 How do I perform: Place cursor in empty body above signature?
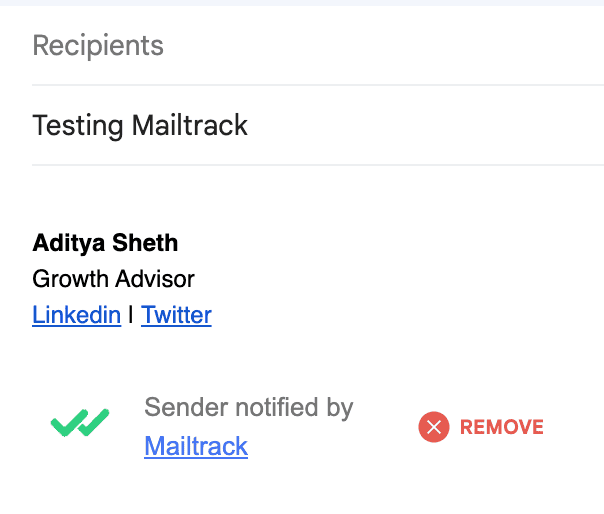[318, 198]
